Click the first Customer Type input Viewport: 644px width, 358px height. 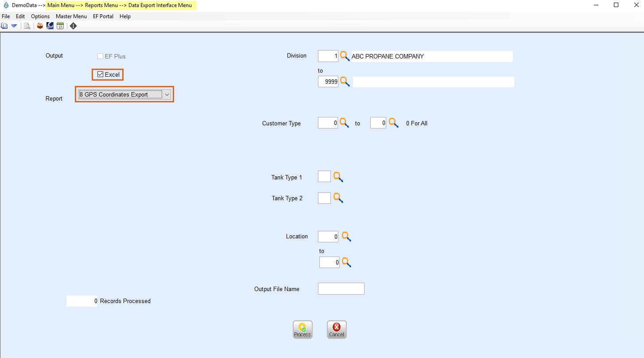(x=328, y=123)
